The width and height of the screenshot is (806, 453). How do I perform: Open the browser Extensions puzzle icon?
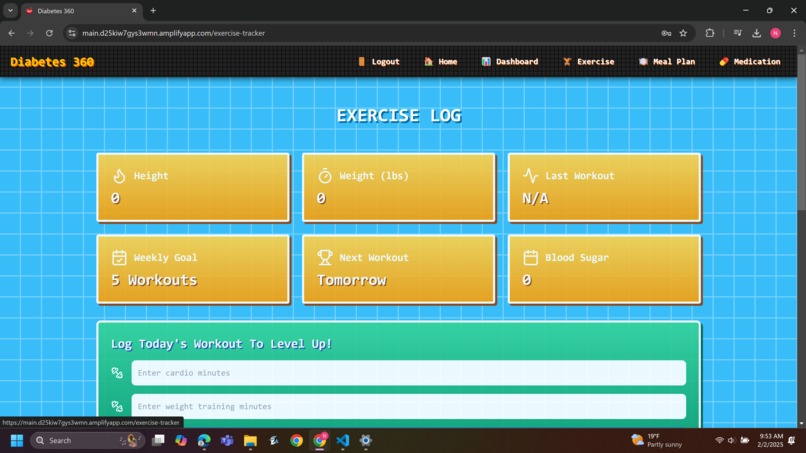coord(710,33)
